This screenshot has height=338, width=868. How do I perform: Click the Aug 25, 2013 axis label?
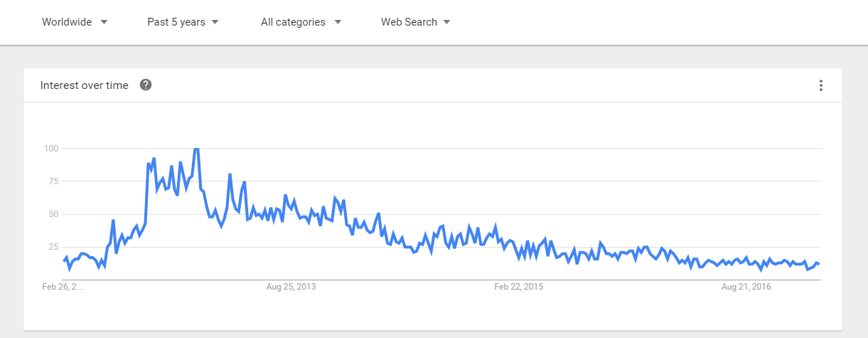pyautogui.click(x=291, y=287)
